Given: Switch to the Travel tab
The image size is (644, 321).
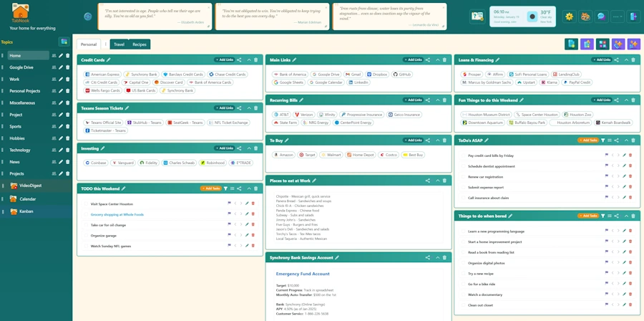Looking at the screenshot, I should coord(119,44).
